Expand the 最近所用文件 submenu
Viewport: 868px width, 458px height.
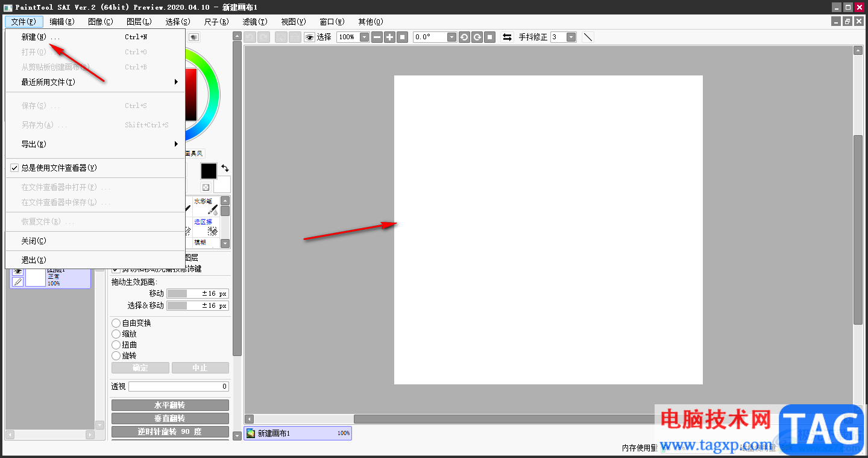pyautogui.click(x=95, y=81)
